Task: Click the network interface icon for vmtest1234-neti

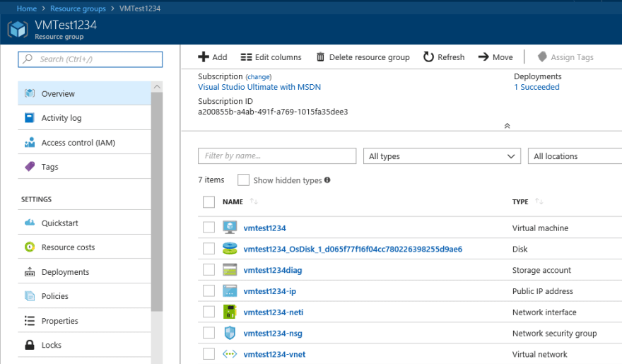Action: click(x=230, y=312)
